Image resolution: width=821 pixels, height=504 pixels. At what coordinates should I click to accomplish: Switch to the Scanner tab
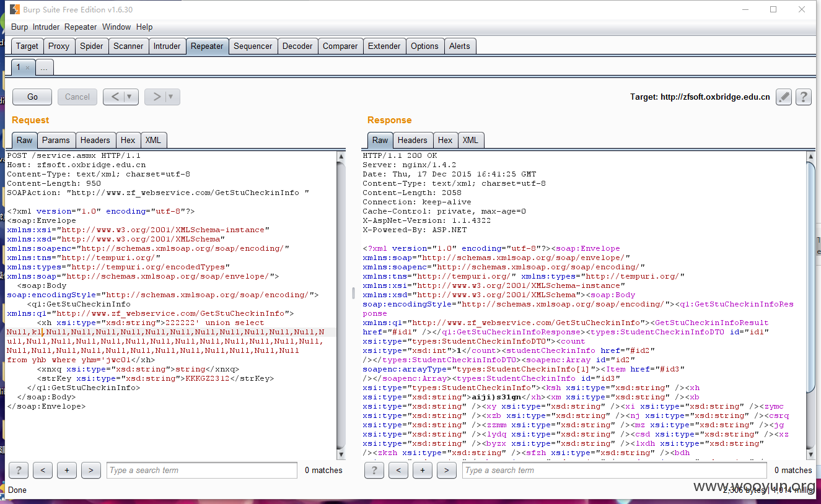click(128, 46)
